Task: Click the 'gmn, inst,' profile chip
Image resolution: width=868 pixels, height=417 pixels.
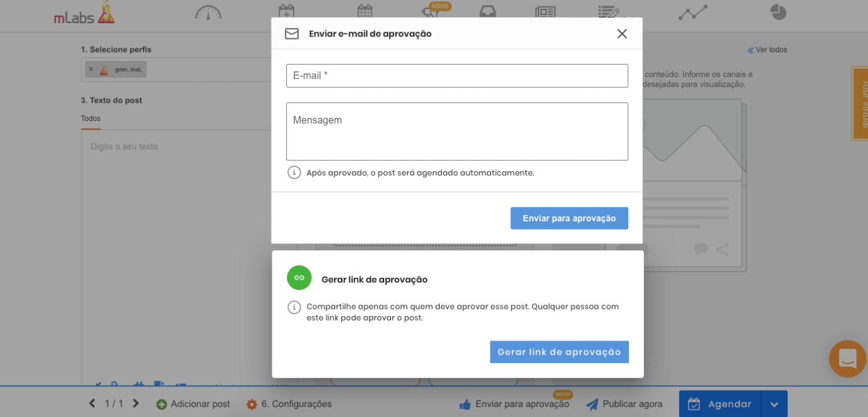Action: point(115,70)
